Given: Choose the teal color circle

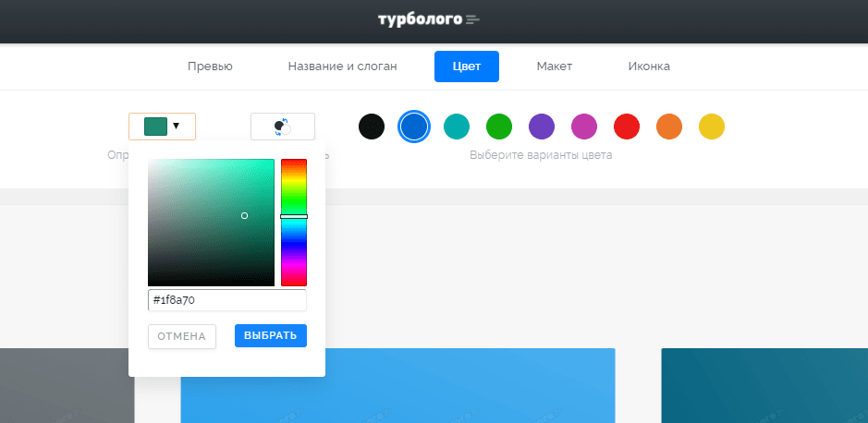Looking at the screenshot, I should click(457, 127).
